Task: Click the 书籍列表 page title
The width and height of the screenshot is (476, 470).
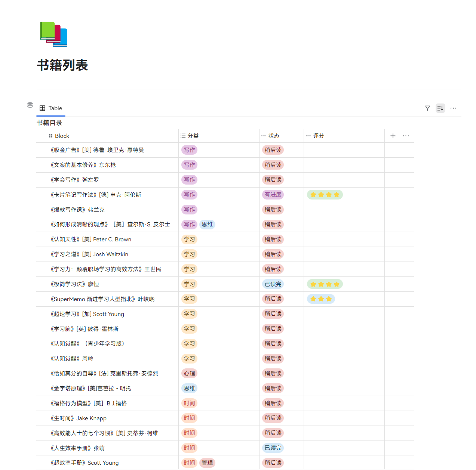Action: [x=62, y=65]
